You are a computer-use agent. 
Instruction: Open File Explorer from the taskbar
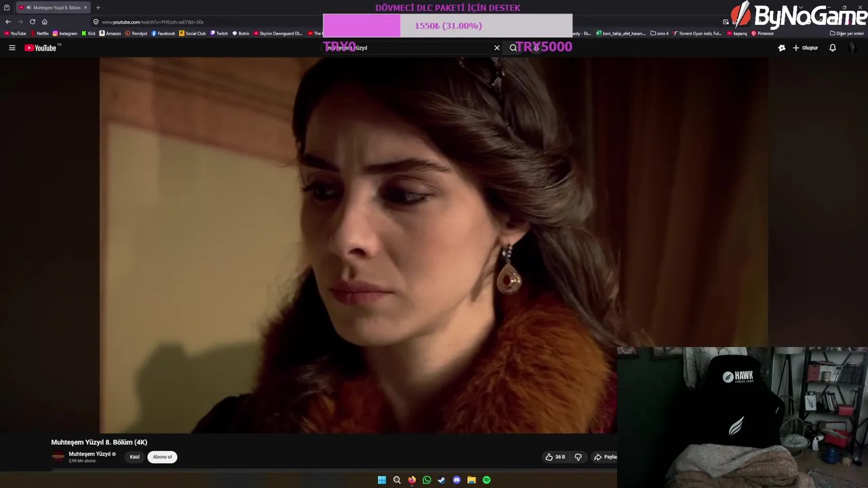pyautogui.click(x=471, y=480)
